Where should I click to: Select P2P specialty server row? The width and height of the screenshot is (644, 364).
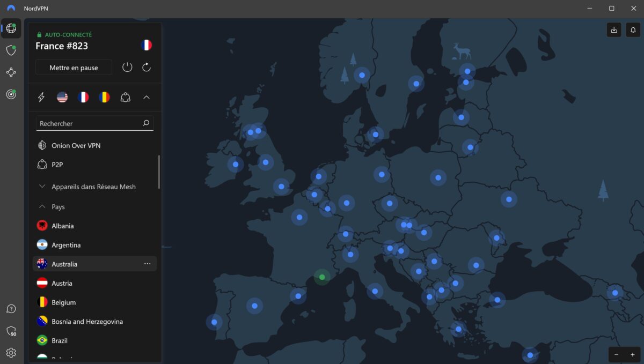pos(95,165)
